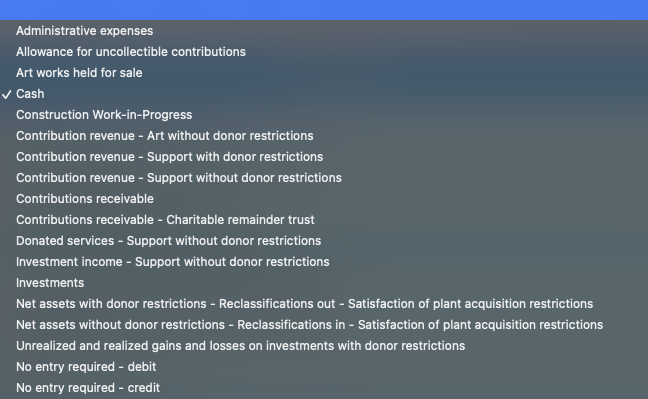Image resolution: width=648 pixels, height=399 pixels.
Task: Select Contributions receivable - Charitable remainder trust
Action: point(324,220)
